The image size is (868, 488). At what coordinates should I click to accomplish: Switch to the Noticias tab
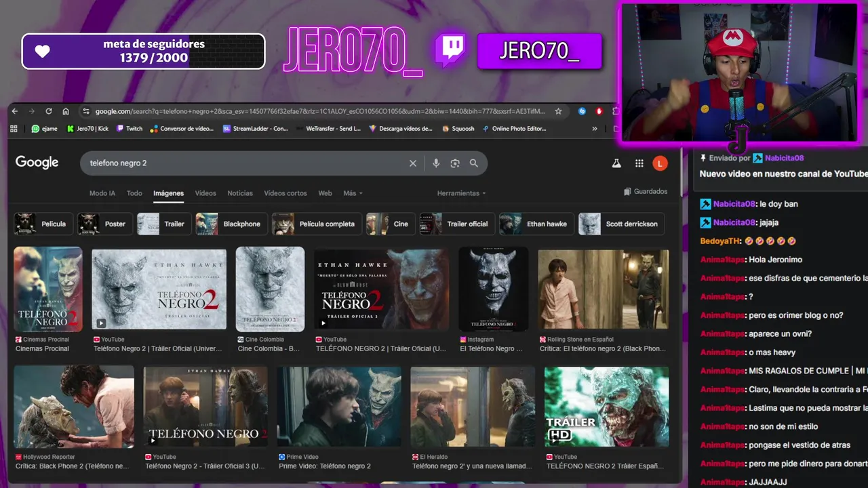coord(240,193)
